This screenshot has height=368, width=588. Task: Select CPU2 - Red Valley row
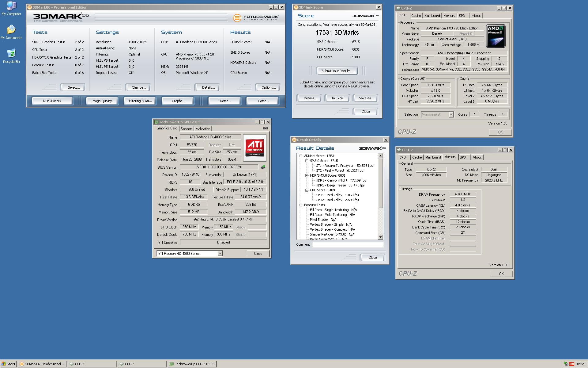[x=337, y=200]
